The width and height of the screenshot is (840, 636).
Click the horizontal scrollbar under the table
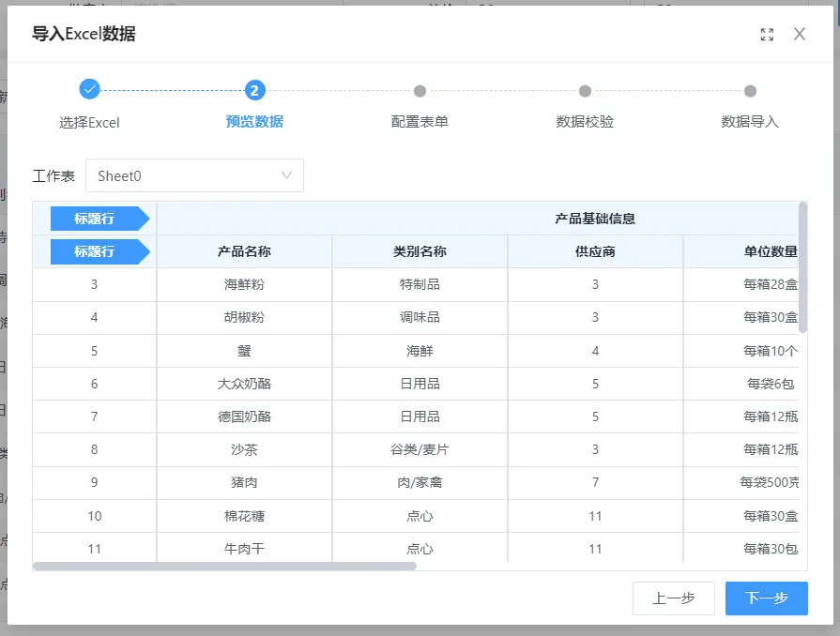point(225,566)
